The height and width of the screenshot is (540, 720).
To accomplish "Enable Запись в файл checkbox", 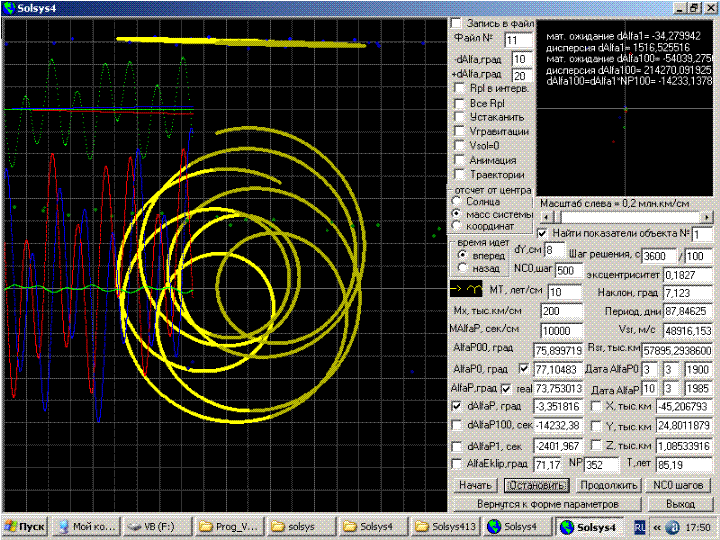I will click(456, 23).
